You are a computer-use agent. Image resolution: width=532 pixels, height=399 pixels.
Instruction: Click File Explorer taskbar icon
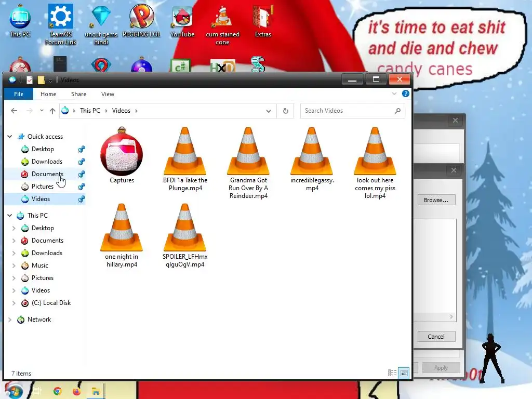(x=96, y=391)
